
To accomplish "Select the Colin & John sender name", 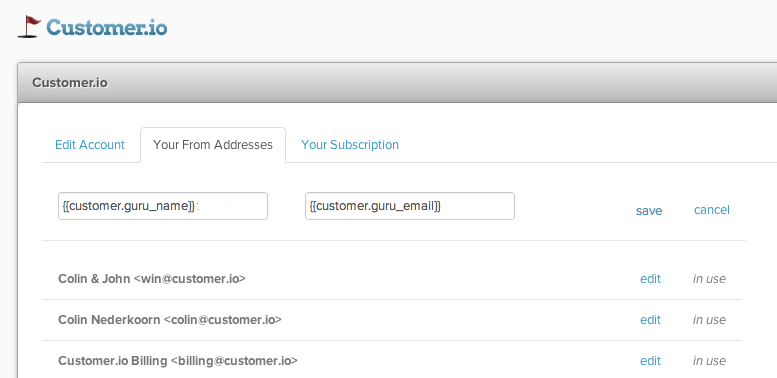I will click(x=94, y=278).
